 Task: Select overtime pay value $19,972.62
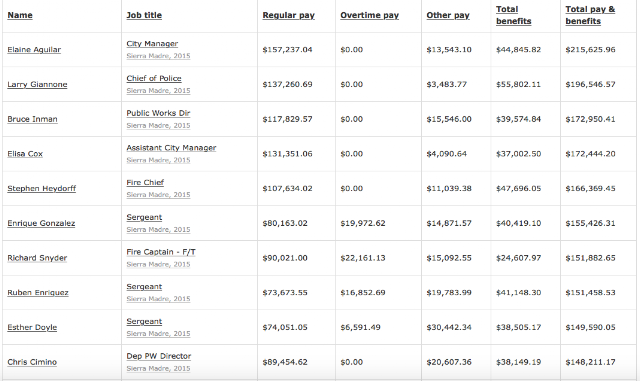363,223
